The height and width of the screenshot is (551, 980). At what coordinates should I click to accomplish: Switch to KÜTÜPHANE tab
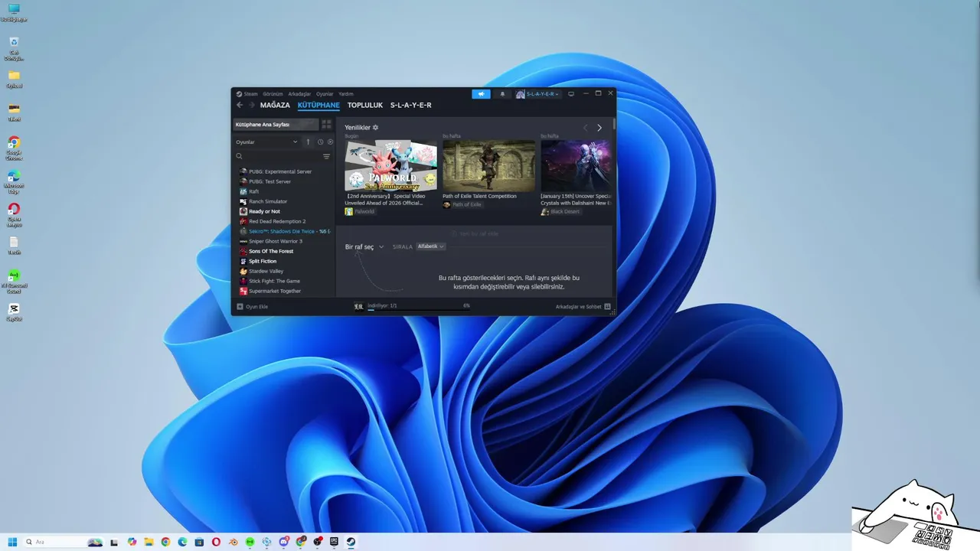pos(318,106)
